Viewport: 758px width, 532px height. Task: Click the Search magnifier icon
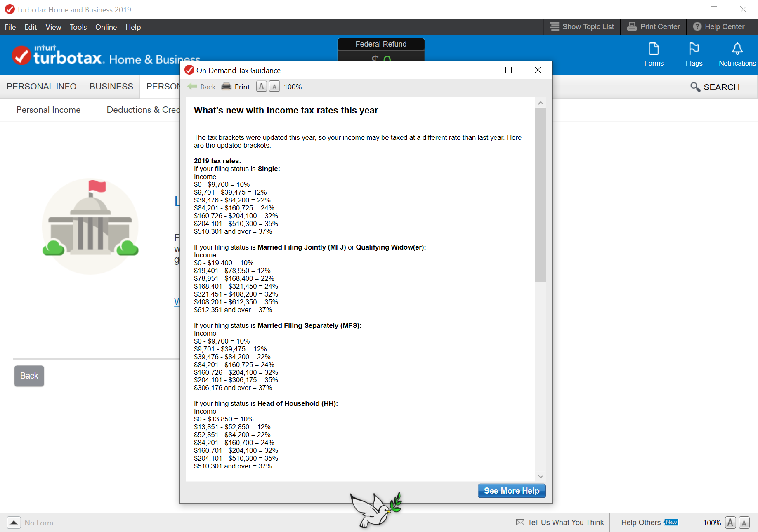(x=695, y=87)
